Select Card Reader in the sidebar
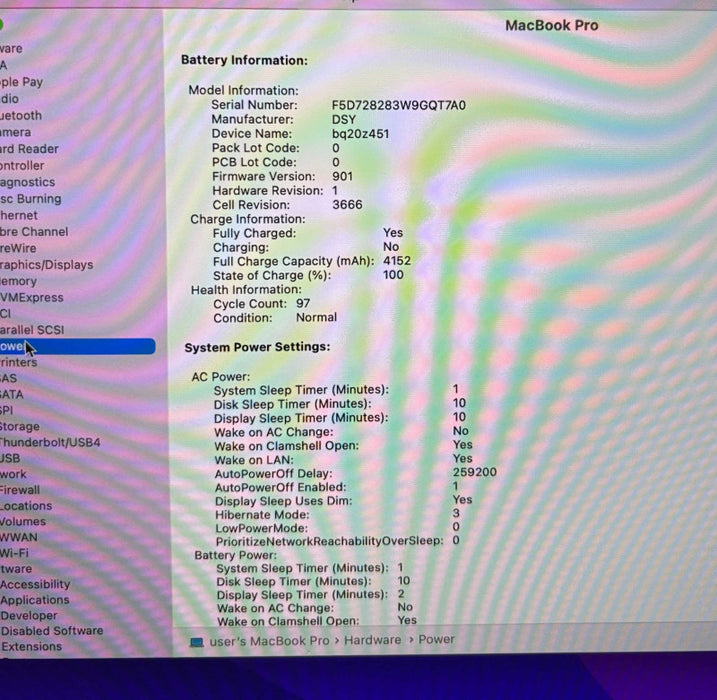This screenshot has height=700, width=717. tap(29, 149)
